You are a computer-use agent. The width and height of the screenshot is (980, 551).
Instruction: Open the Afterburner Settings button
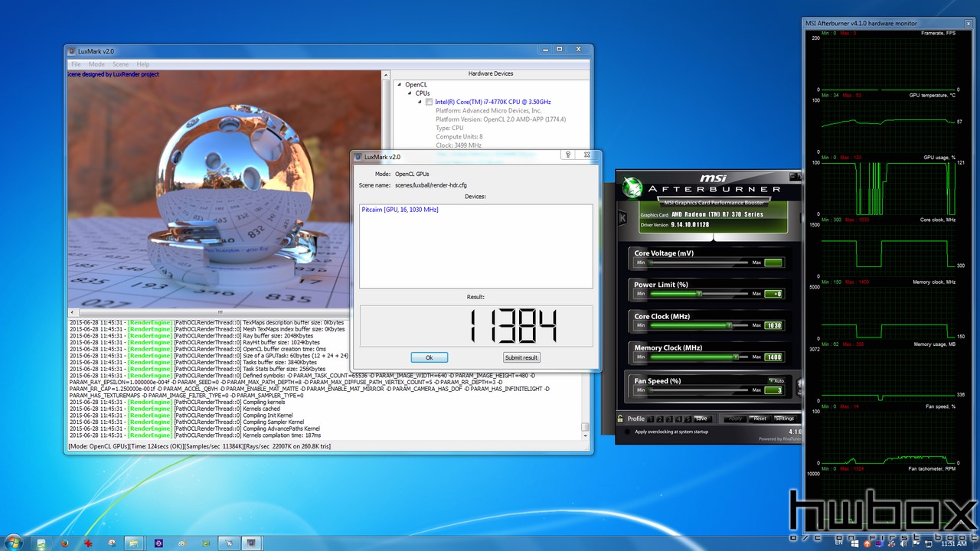[x=784, y=419]
